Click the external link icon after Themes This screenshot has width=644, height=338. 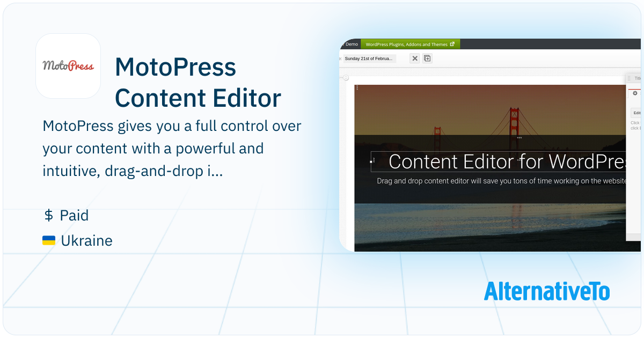click(x=452, y=45)
